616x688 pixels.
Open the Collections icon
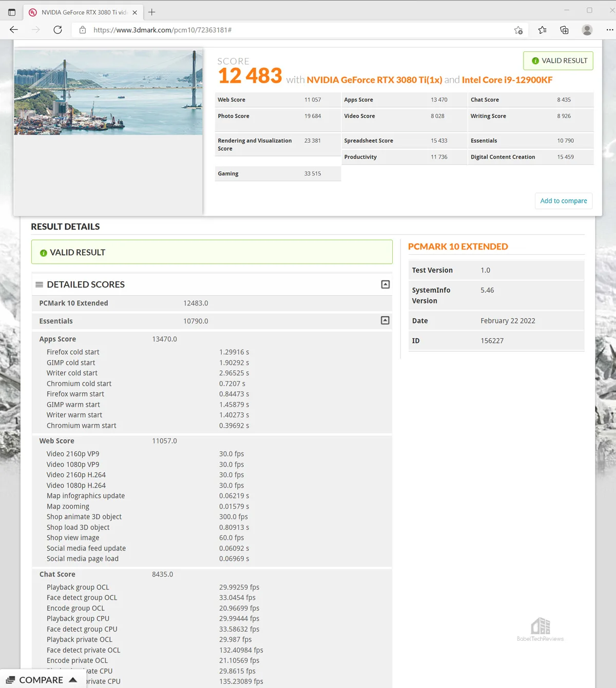(564, 30)
